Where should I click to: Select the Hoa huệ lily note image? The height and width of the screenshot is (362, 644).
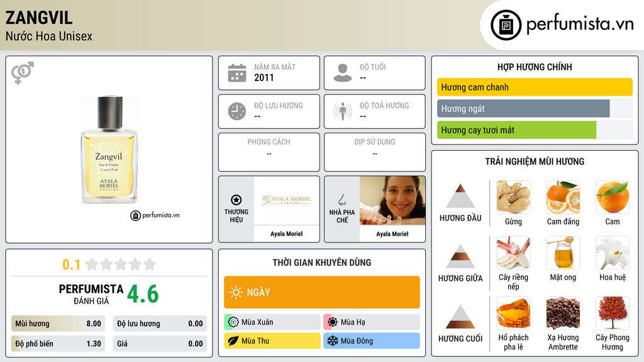(x=613, y=253)
